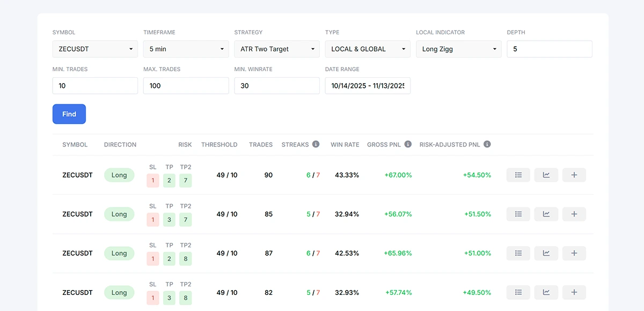Click the Direction column header
Screen dimensions: 644x311
pos(120,145)
